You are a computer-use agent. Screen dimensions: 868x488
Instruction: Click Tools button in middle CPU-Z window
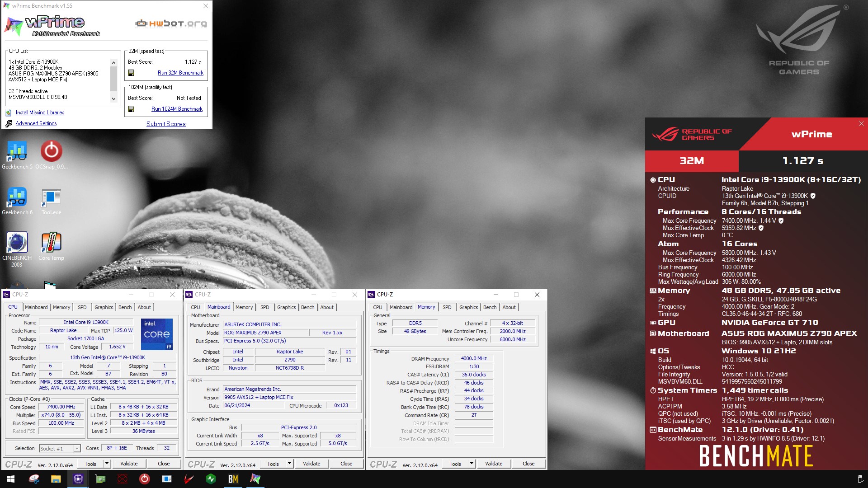pyautogui.click(x=273, y=464)
